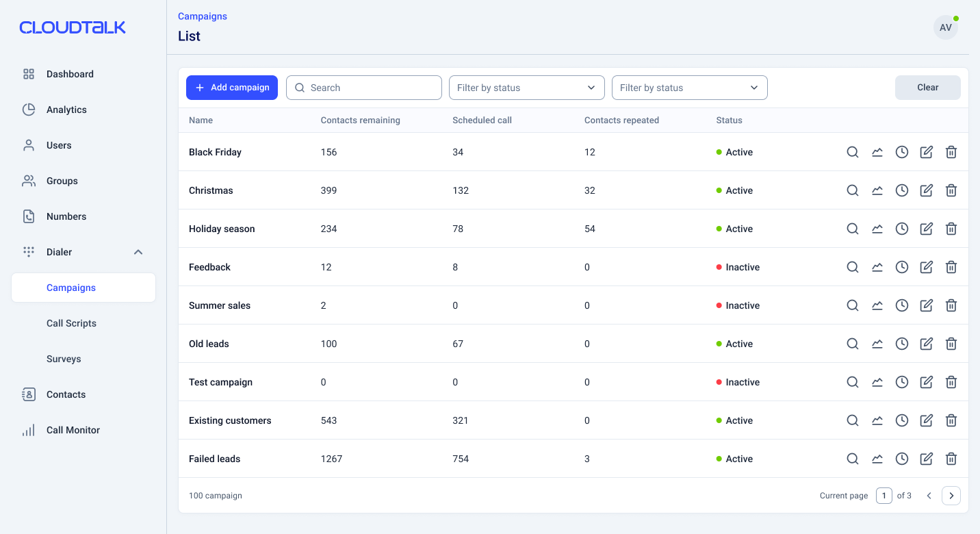Open Analytics from the sidebar

point(66,110)
